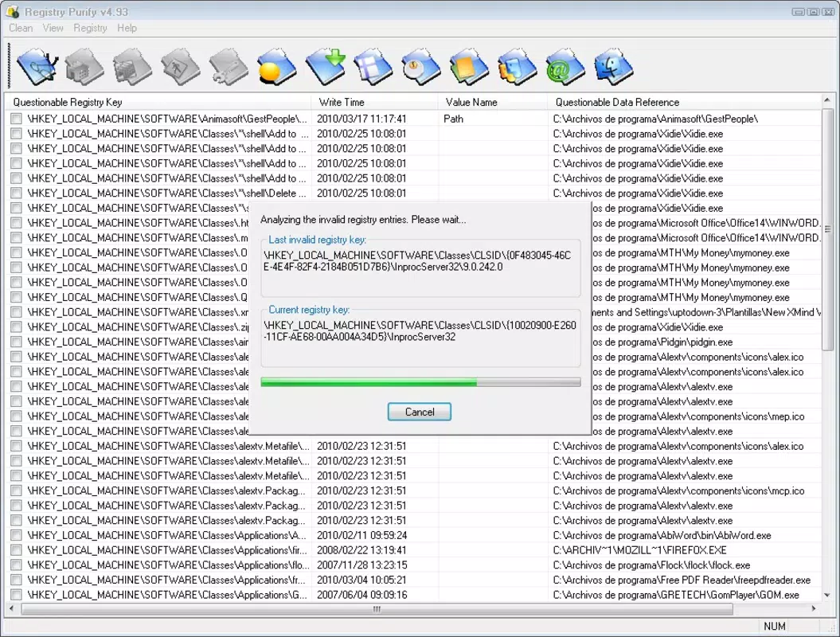Click the horizontal scrollbar left arrow
Screen dimensions: 840x637
[x=12, y=609]
